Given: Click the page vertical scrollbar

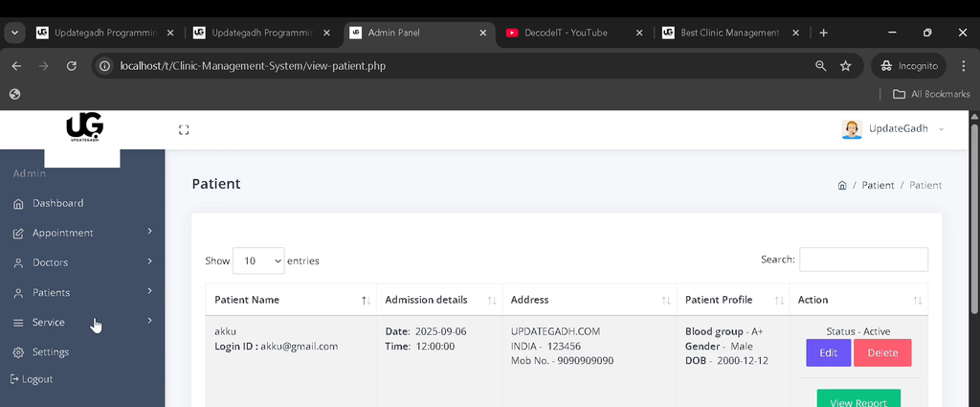Looking at the screenshot, I should point(974,217).
